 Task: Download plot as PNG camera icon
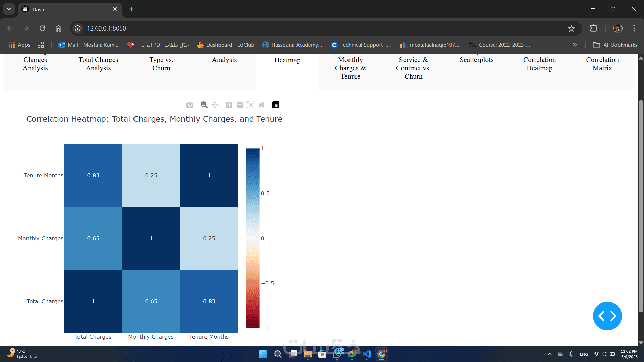(190, 105)
